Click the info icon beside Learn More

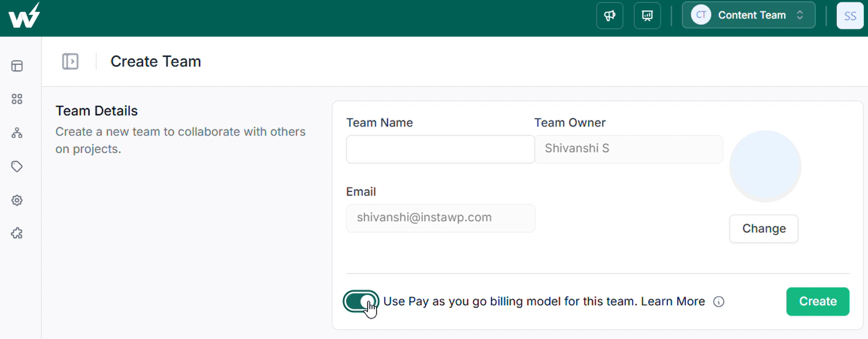[718, 302]
